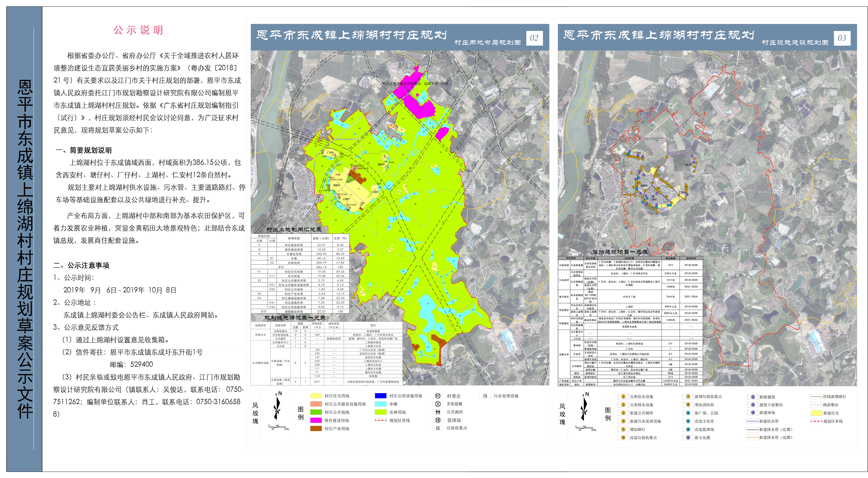Click legend marker 1 完善给水设施
The image size is (868, 478).
623,397
